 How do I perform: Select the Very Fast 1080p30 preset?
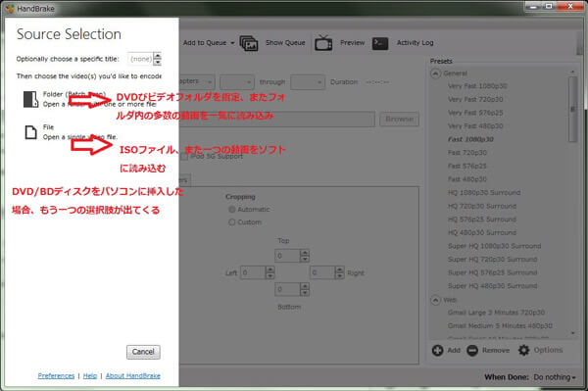tap(477, 86)
